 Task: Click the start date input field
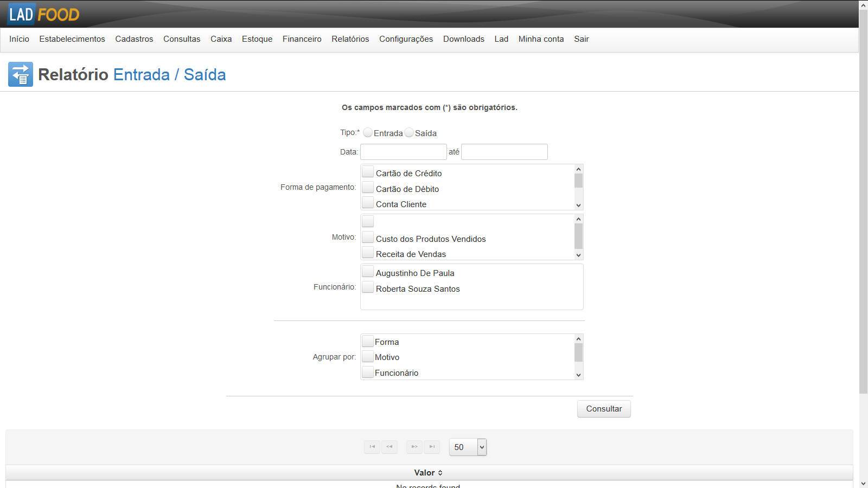point(404,152)
